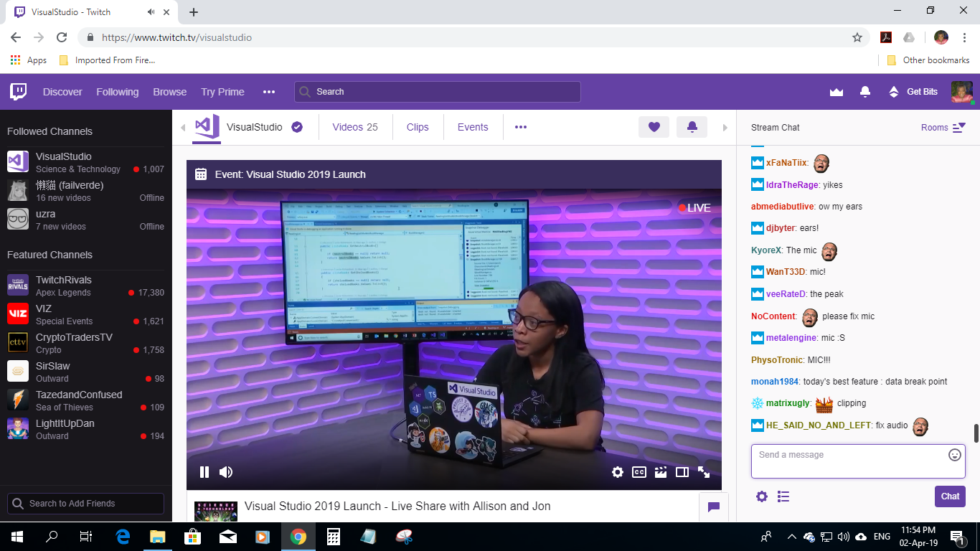980x551 pixels.
Task: Click the Search to Add Friends field
Action: [85, 504]
